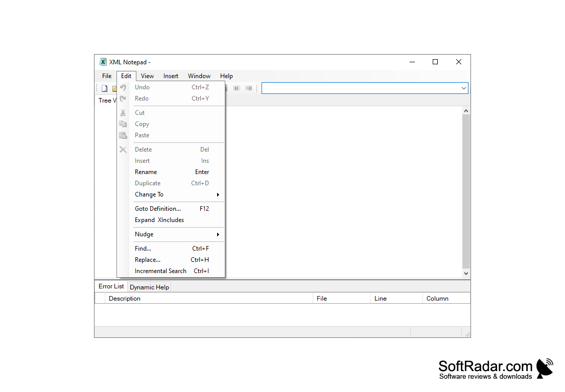This screenshot has height=392, width=565.
Task: Click the Undo arrow icon in Edit menu
Action: coord(123,87)
